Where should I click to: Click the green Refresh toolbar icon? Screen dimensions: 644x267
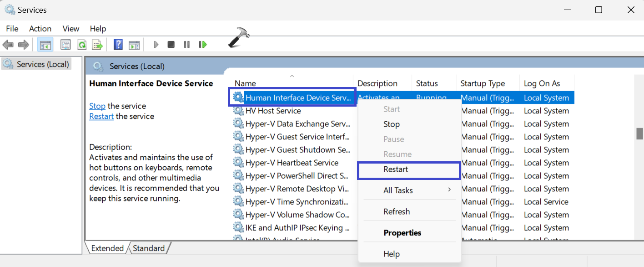pyautogui.click(x=82, y=45)
